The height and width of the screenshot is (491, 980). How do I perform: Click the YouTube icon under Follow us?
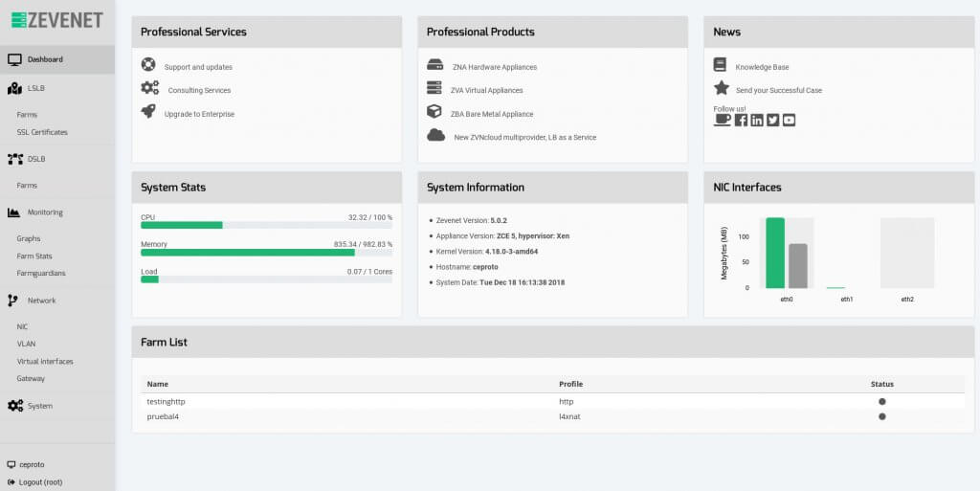click(x=789, y=120)
